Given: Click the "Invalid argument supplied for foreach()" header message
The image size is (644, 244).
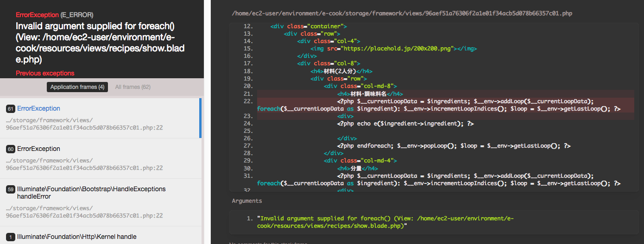Looking at the screenshot, I should (x=95, y=26).
